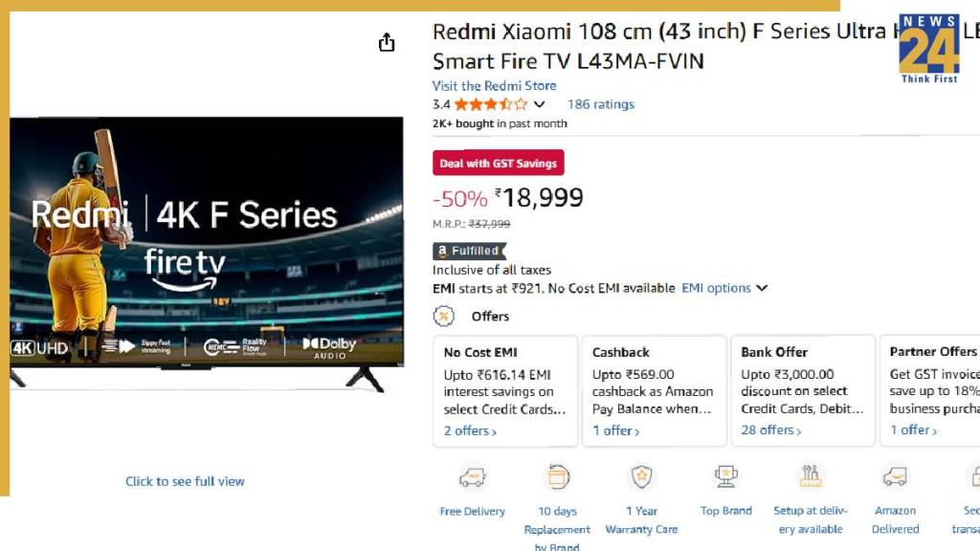Click the 1 Year Warranty Care icon
The image size is (980, 551).
(x=641, y=476)
